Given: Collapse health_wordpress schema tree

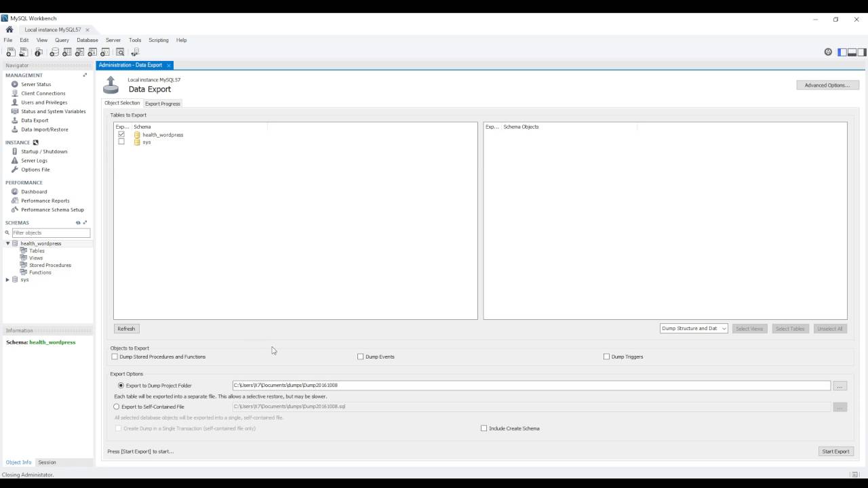Looking at the screenshot, I should pos(8,243).
